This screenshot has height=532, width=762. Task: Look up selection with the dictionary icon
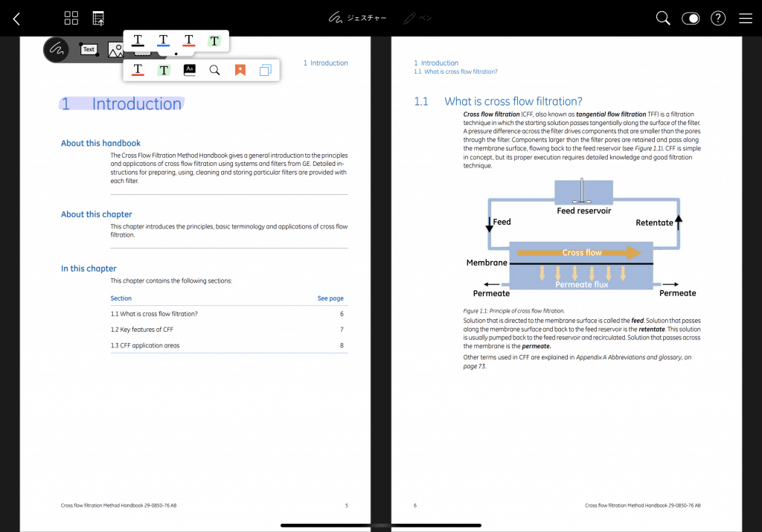(190, 70)
